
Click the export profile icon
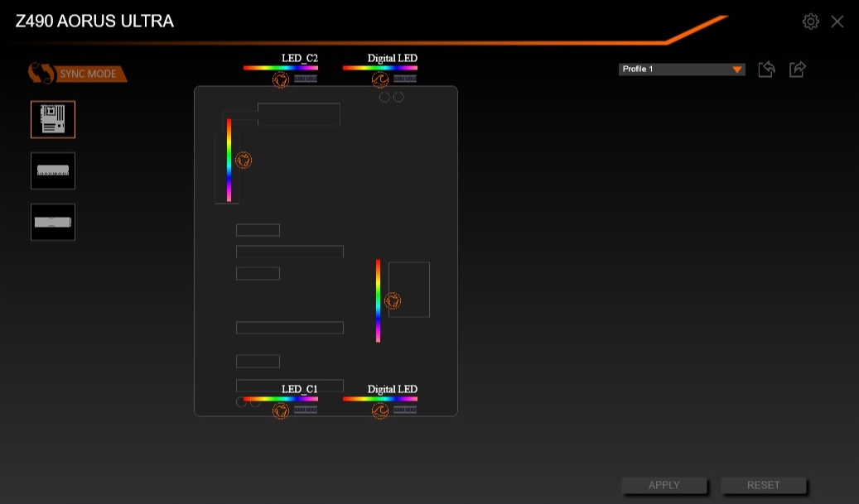[x=797, y=70]
